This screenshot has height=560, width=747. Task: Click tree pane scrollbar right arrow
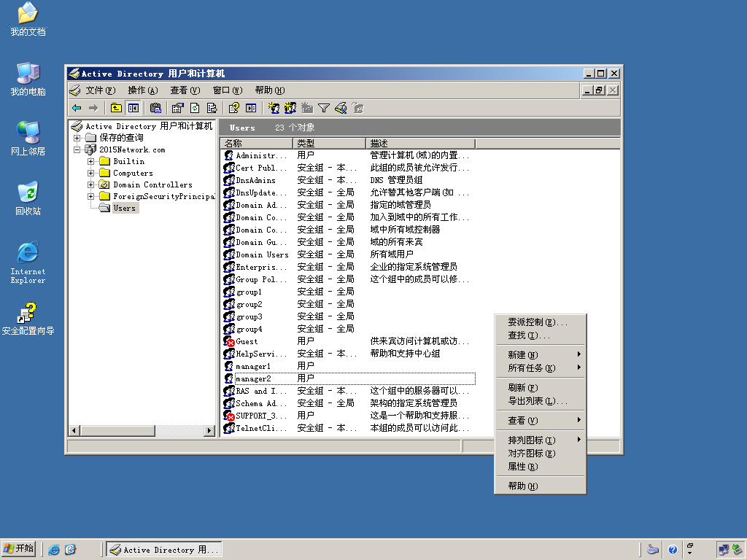(209, 431)
